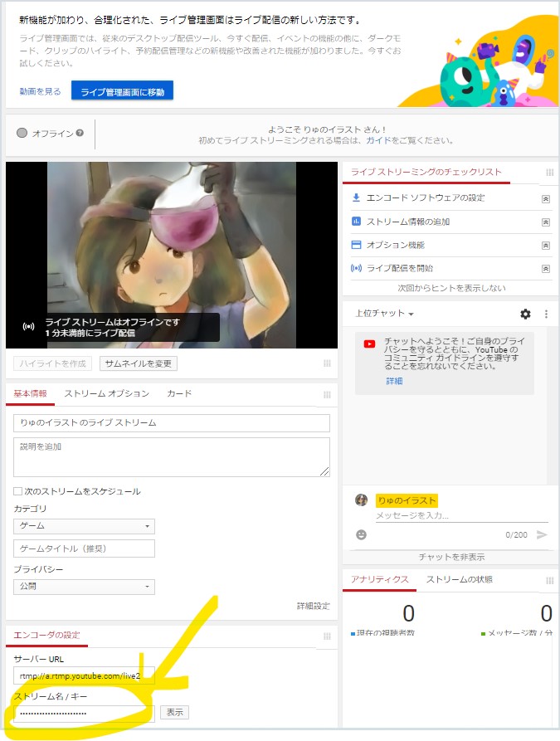Click the 説明を追加 description box

click(172, 457)
